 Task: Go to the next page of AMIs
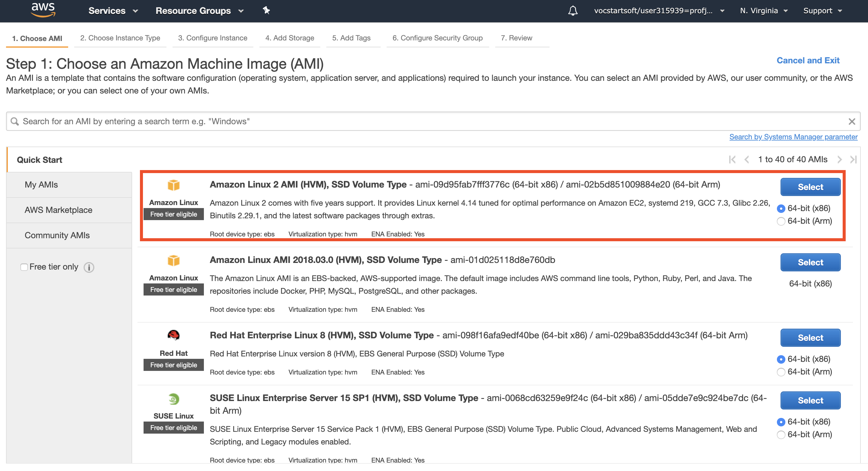[x=839, y=160]
